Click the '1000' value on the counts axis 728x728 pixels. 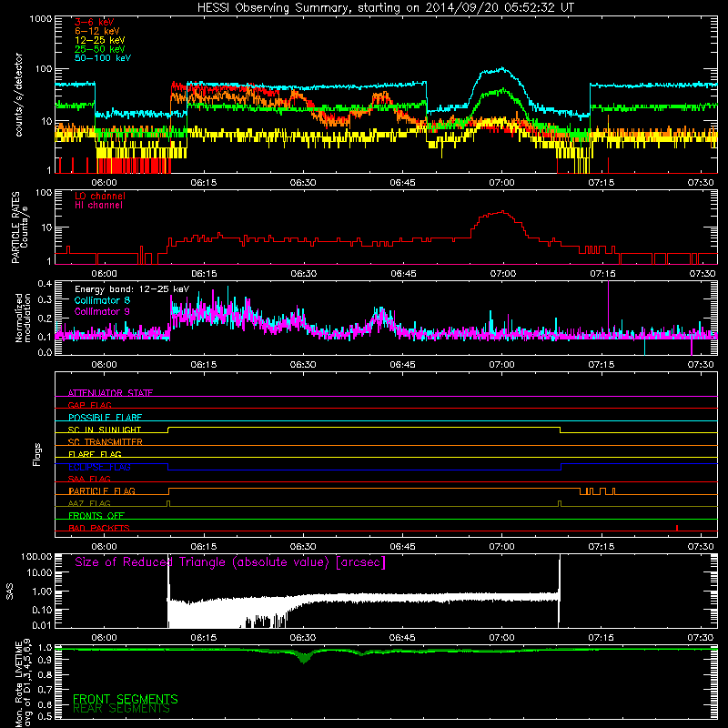[41, 19]
